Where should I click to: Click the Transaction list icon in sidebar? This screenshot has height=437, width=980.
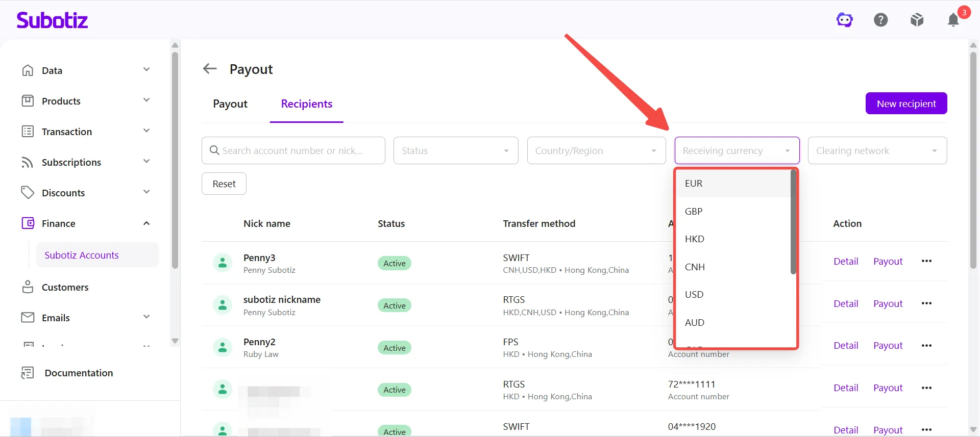click(28, 131)
